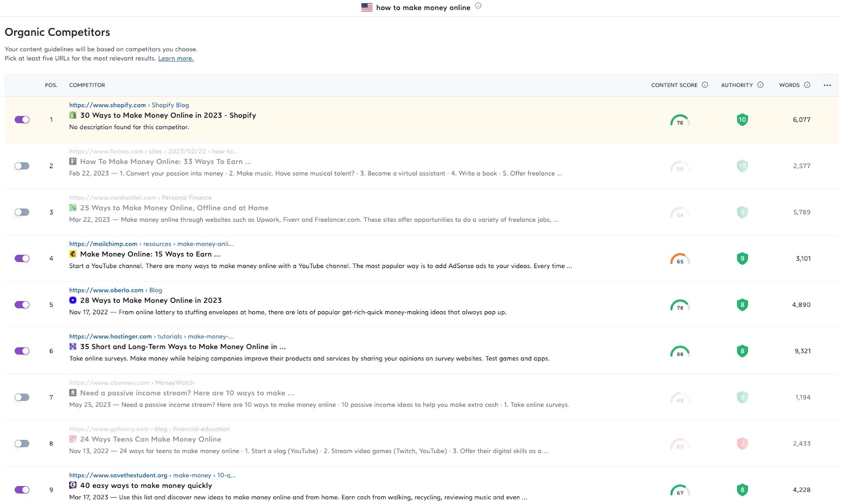841x504 pixels.
Task: Open Authority info tooltip icon
Action: tap(760, 85)
